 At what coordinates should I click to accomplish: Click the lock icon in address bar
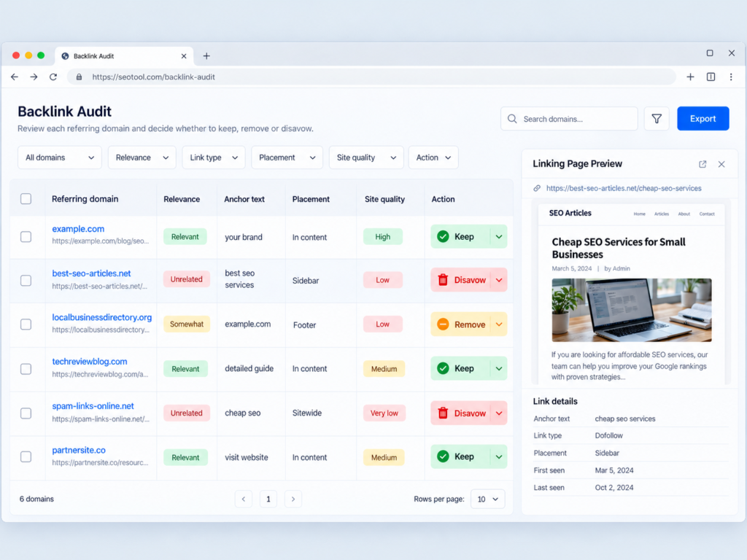click(x=79, y=77)
